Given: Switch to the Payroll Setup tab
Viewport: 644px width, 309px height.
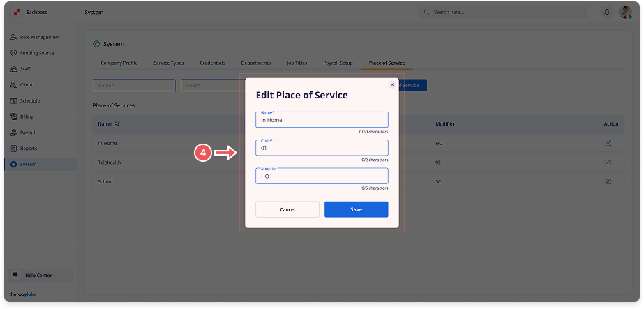Looking at the screenshot, I should point(338,63).
